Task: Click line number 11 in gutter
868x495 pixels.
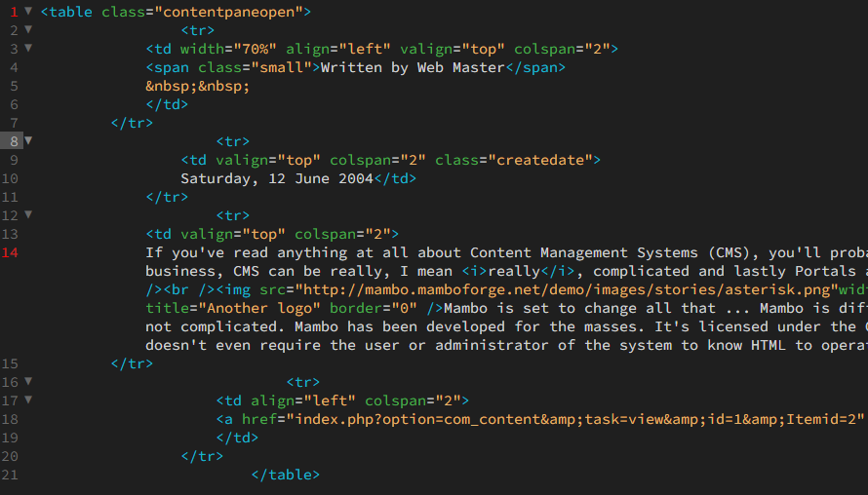Action: click(10, 197)
